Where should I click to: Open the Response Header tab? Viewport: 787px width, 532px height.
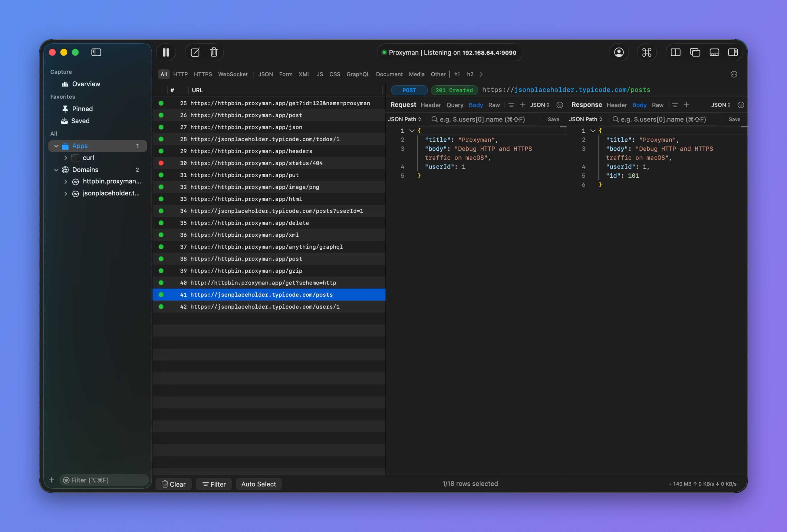[616, 105]
